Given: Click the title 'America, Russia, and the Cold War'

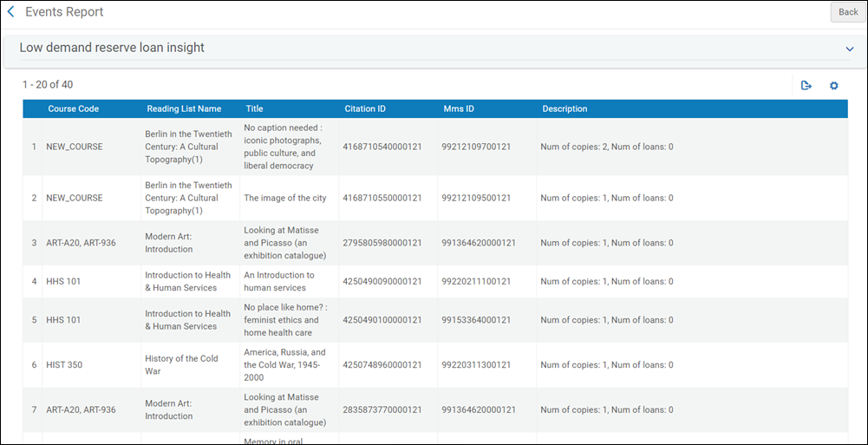Looking at the screenshot, I should 285,364.
